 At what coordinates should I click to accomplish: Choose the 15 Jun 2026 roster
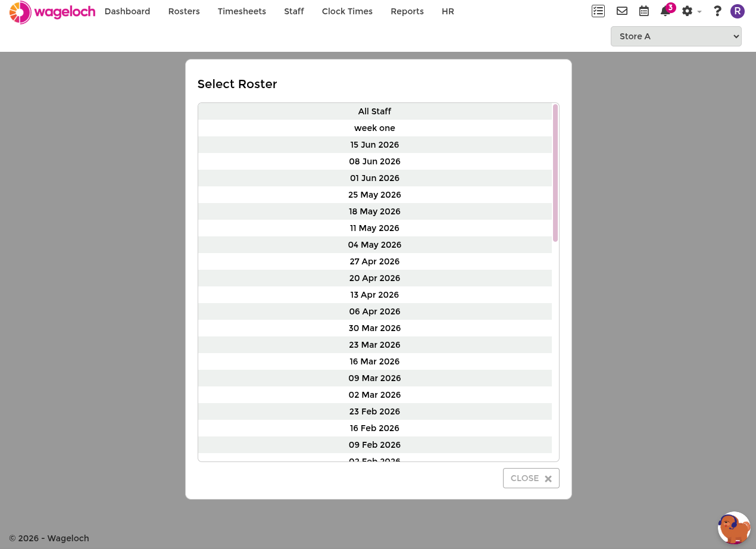pos(375,145)
